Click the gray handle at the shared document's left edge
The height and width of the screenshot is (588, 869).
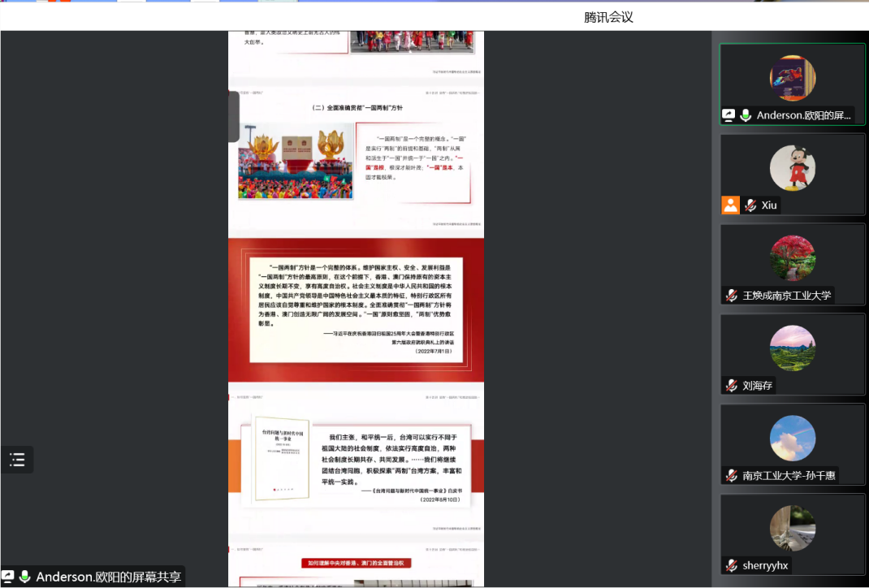[234, 116]
